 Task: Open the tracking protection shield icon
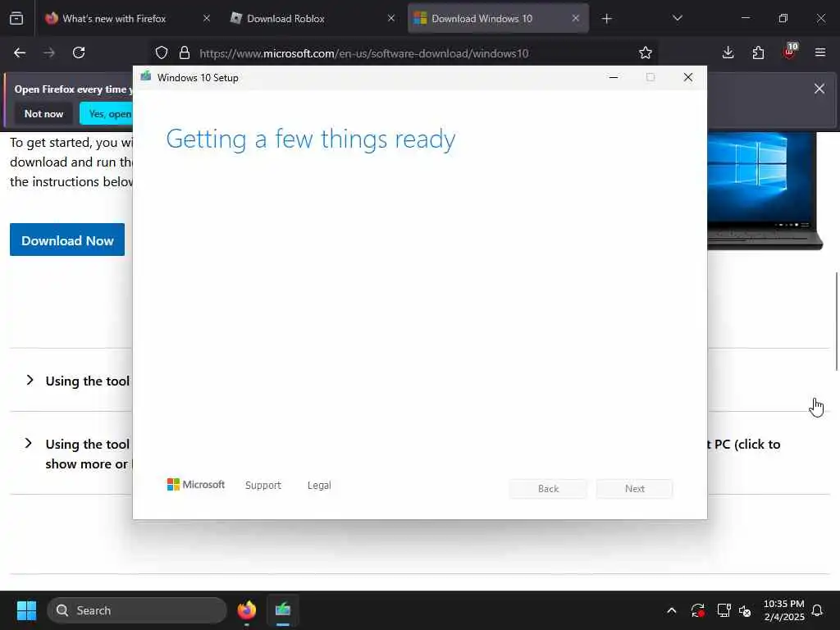162,52
